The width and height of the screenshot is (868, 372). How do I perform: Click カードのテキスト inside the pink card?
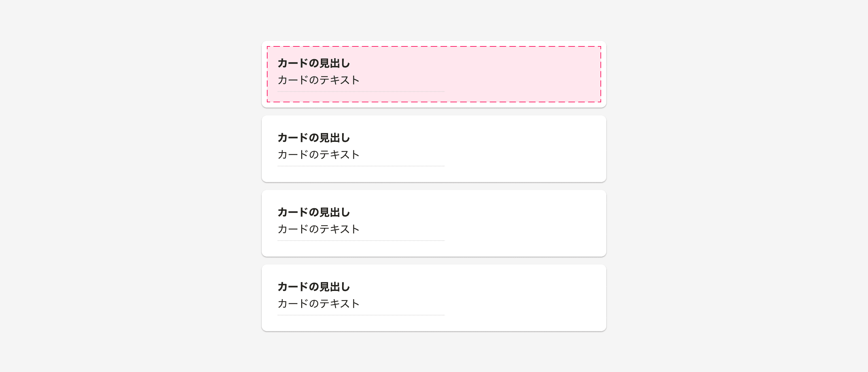(x=319, y=80)
